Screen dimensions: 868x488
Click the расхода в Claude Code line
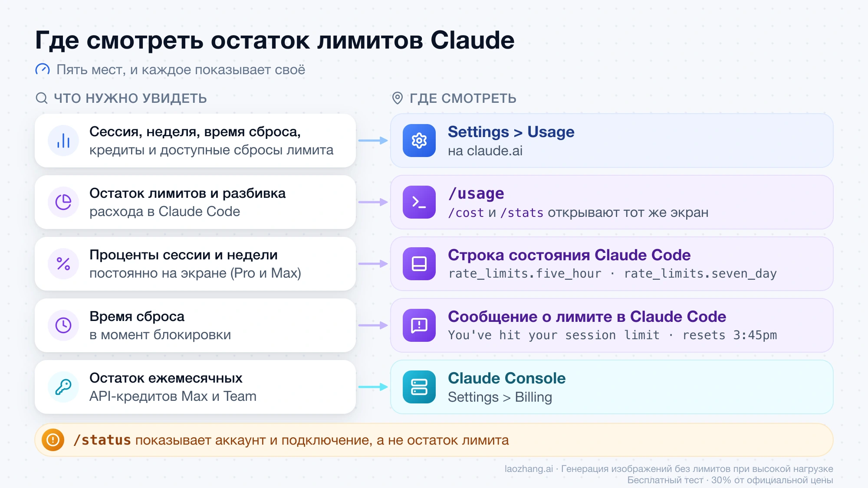(x=164, y=212)
